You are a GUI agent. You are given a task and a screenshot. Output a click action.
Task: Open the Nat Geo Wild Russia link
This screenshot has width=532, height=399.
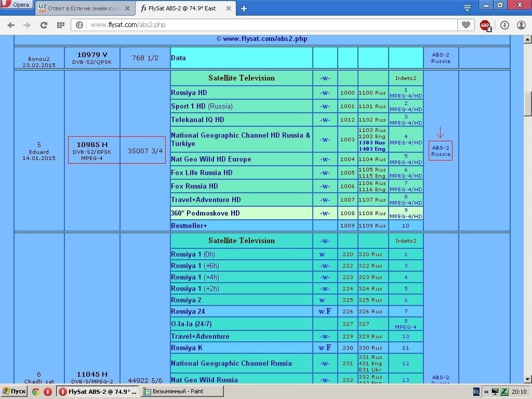tap(204, 380)
